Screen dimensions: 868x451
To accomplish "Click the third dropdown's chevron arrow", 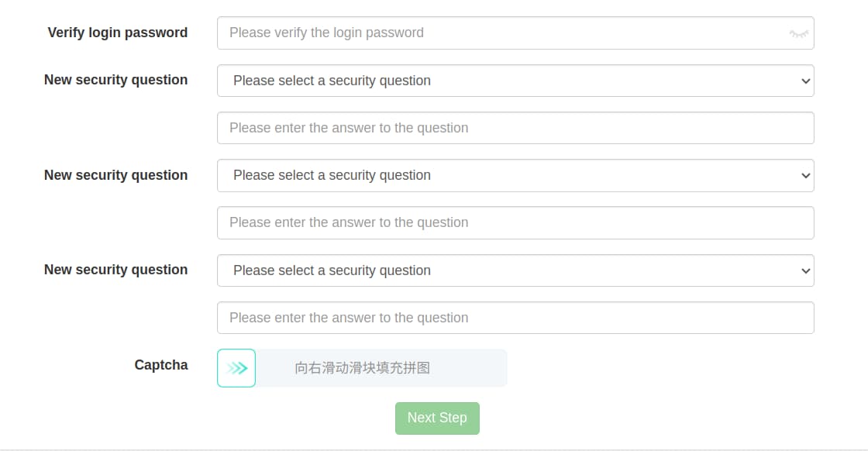I will tap(806, 270).
